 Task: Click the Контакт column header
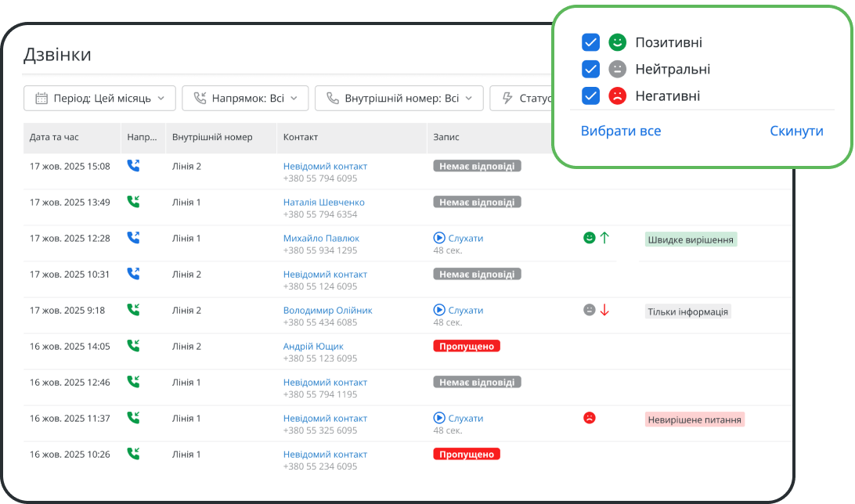[301, 137]
